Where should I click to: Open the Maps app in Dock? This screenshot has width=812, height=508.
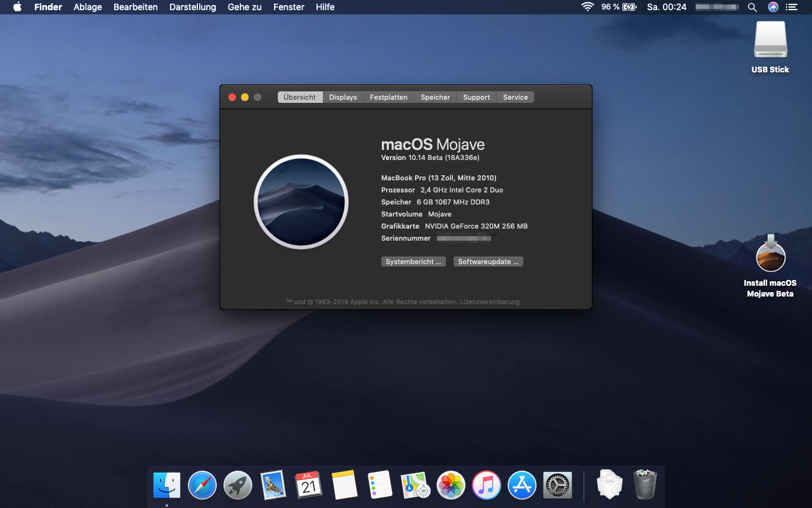[416, 486]
